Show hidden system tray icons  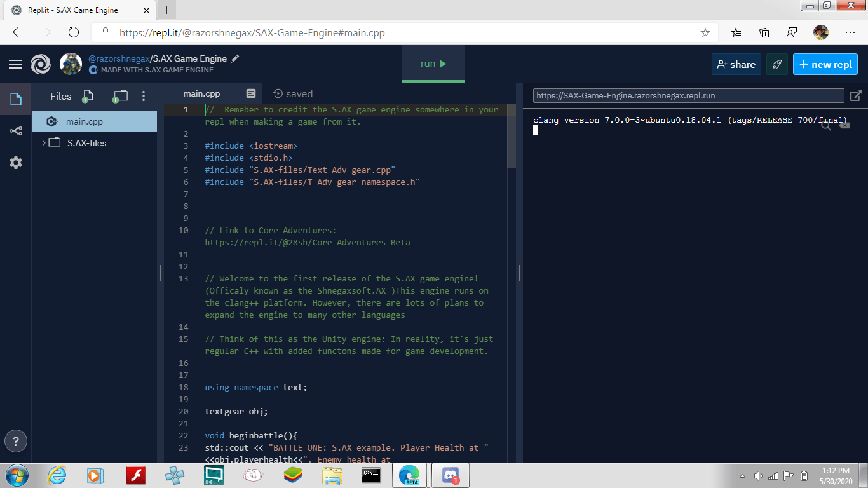[x=743, y=476]
